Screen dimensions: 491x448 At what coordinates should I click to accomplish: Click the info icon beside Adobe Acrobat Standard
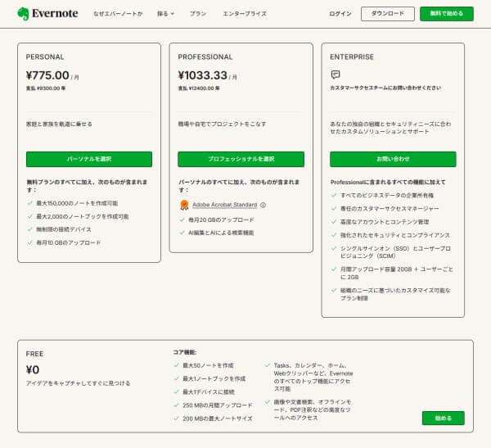[x=263, y=205]
